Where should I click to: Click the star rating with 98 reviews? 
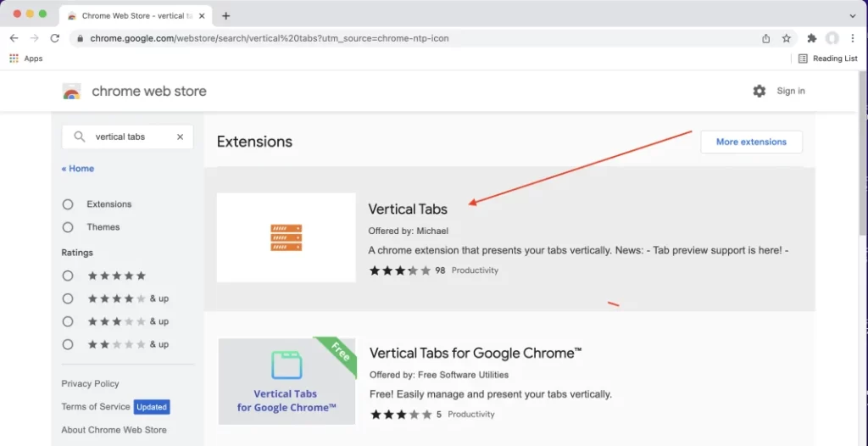(x=400, y=270)
